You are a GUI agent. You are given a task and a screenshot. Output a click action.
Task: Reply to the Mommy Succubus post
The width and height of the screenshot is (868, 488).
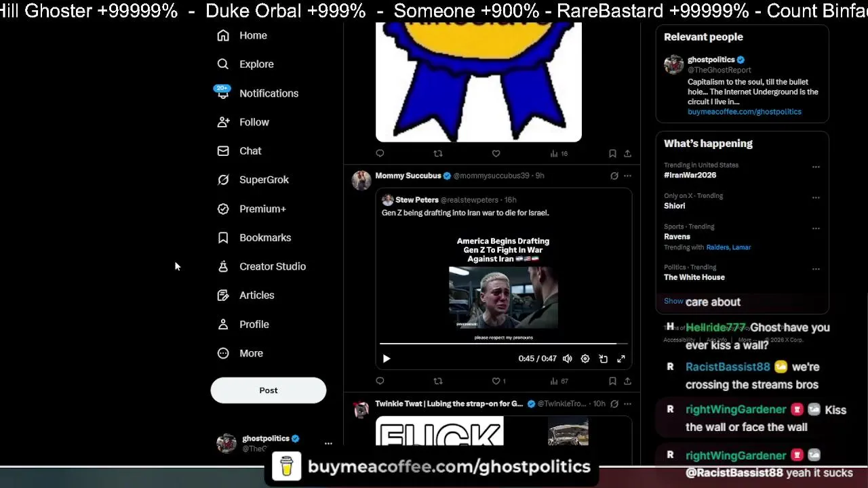click(x=380, y=381)
